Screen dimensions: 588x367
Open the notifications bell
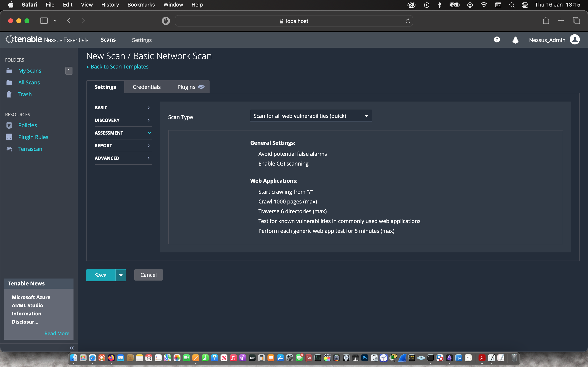coord(515,40)
